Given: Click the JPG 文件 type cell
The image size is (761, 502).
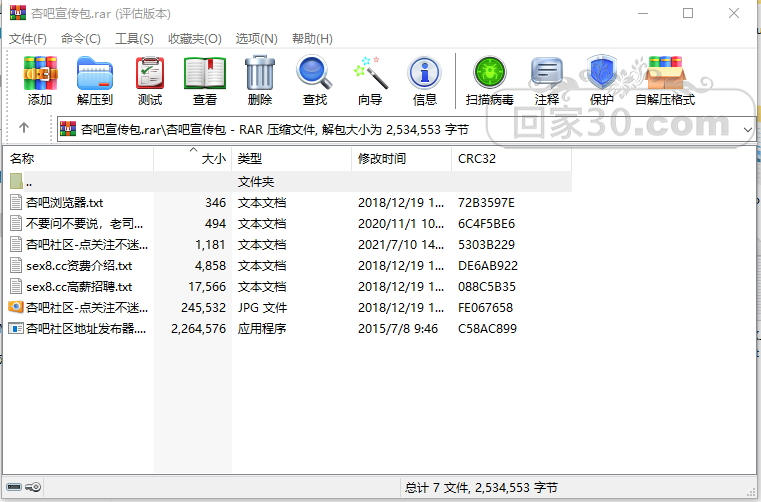Looking at the screenshot, I should 262,308.
